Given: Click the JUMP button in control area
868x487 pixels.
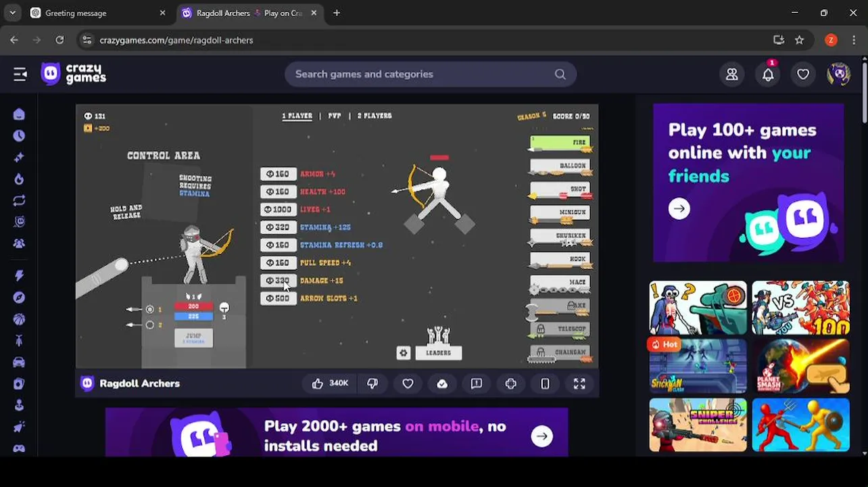Looking at the screenshot, I should coord(193,338).
